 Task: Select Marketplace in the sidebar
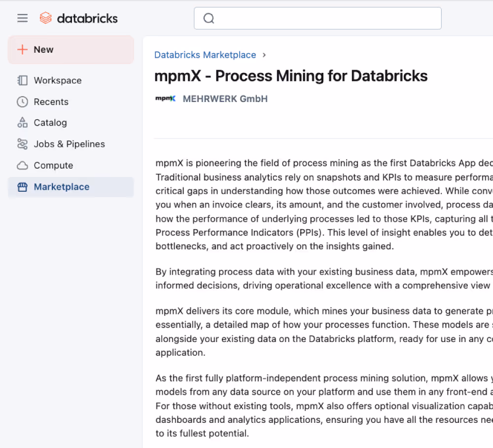[70, 187]
